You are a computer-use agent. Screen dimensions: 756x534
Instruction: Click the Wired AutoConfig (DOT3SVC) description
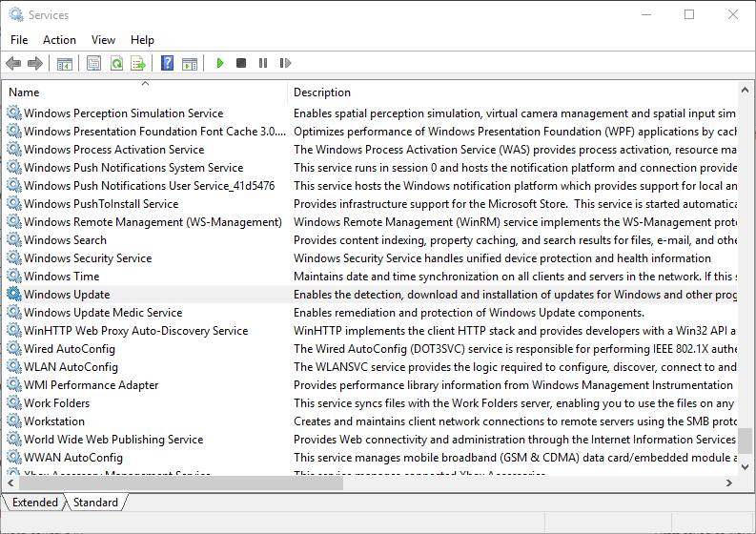point(515,349)
